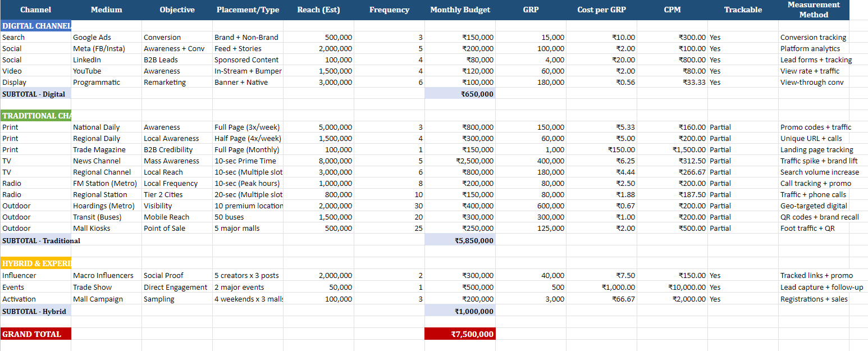Click the Measurement Method header cell
Screen dimensions: 868x351
coord(814,10)
